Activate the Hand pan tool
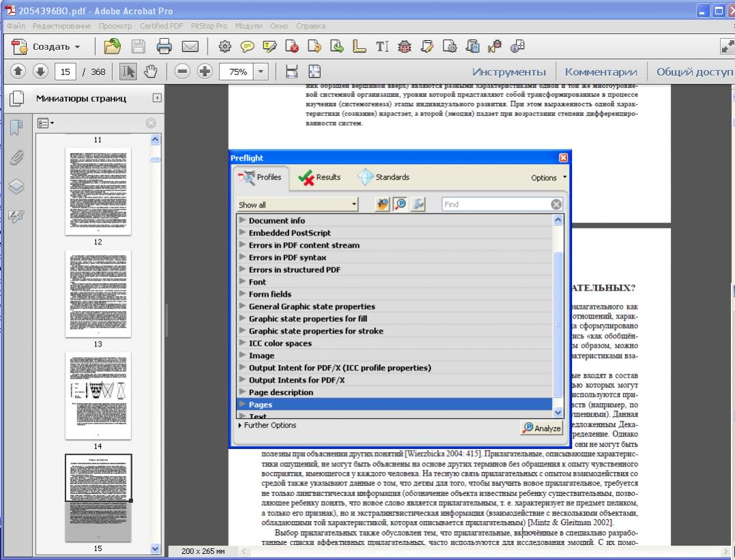Screen dimensions: 735x560 (x=150, y=71)
